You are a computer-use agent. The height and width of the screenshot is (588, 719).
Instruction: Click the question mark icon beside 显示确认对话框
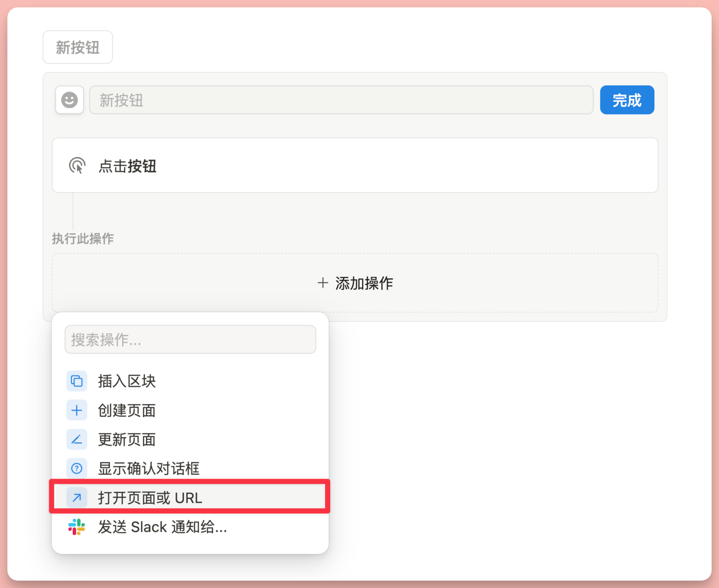[77, 468]
